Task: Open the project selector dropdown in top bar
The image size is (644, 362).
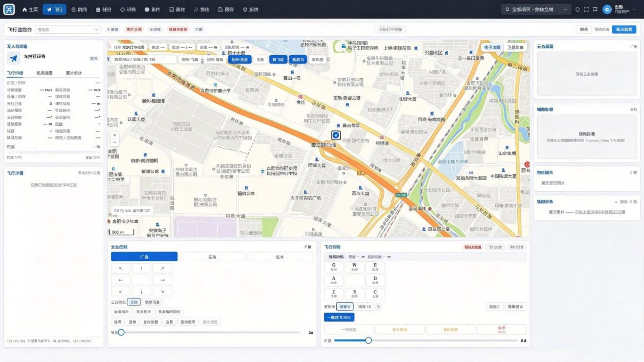Action: pos(536,9)
